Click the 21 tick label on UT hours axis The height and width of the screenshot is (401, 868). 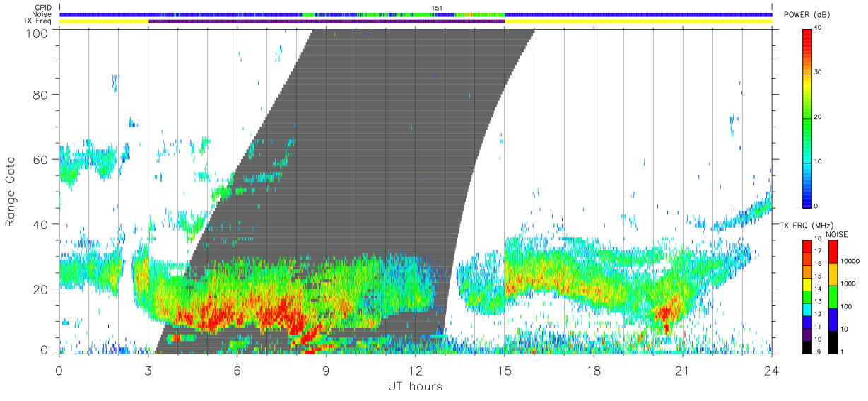coord(682,369)
